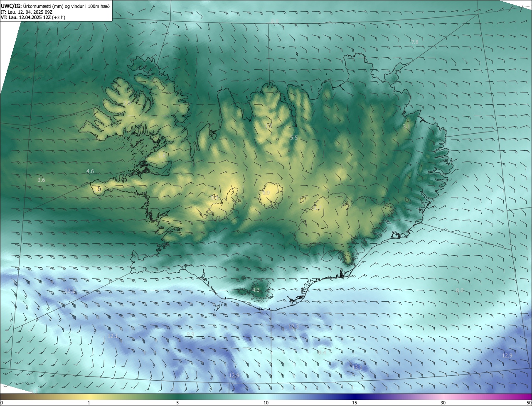This screenshot has width=532, height=406.
Task: Click the 12.3 value on the map
Action: pos(294,327)
